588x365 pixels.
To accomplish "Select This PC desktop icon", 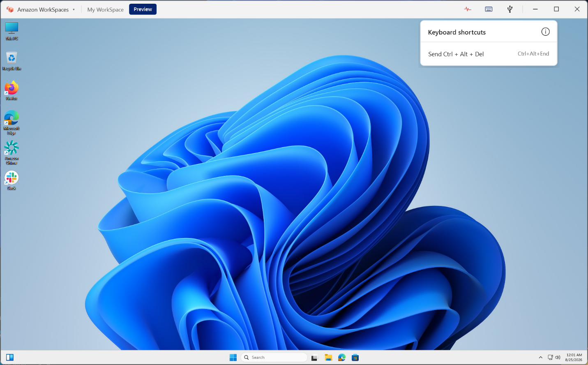I will 12,31.
